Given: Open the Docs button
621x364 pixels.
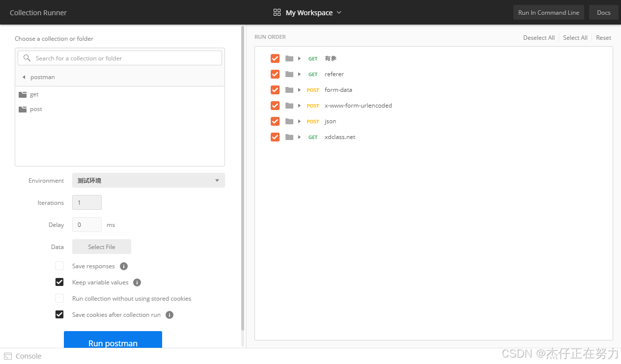Looking at the screenshot, I should tap(604, 13).
